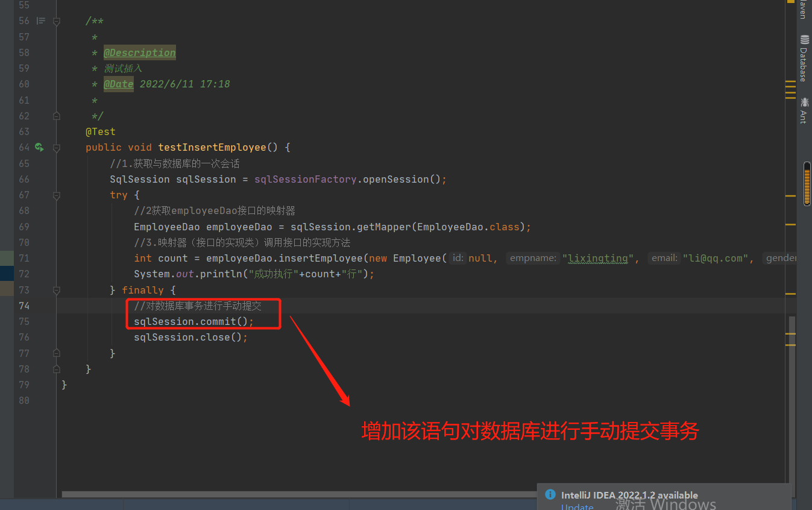This screenshot has width=812, height=510.
Task: Open the Maven tool window tab
Action: pyautogui.click(x=804, y=10)
